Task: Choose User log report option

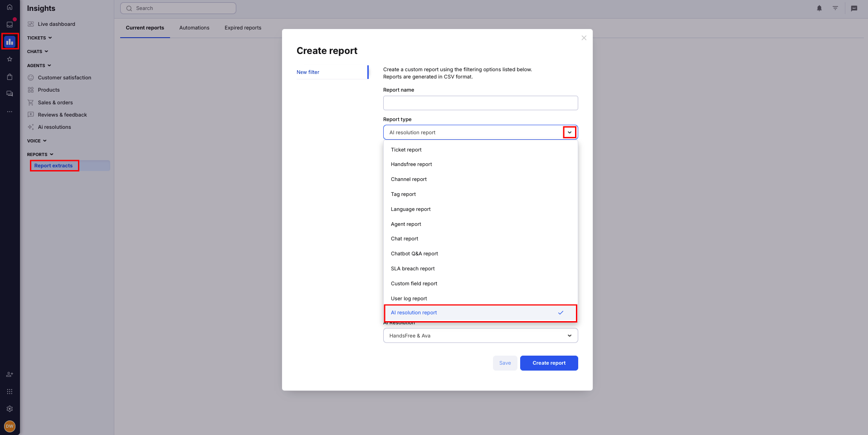Action: [481, 298]
